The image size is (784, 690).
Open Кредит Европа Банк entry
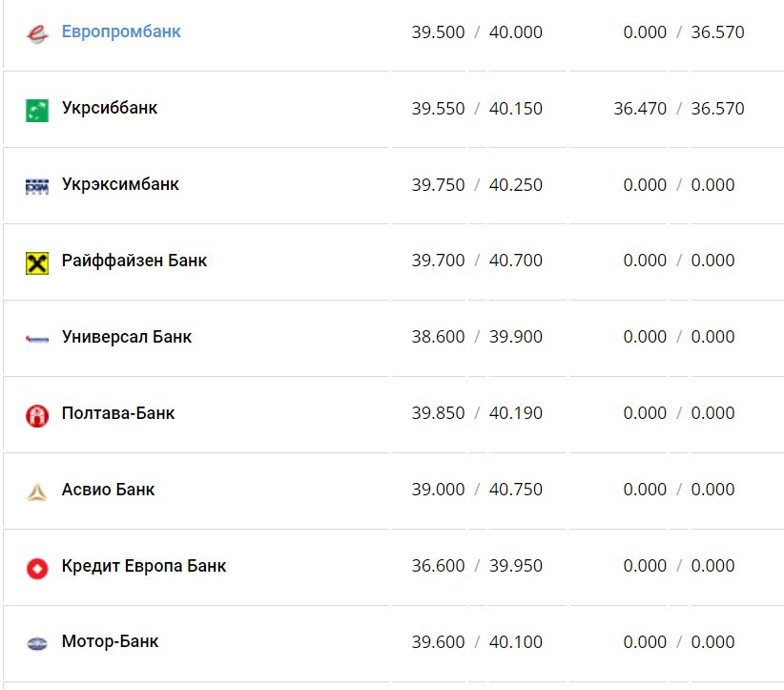[144, 566]
